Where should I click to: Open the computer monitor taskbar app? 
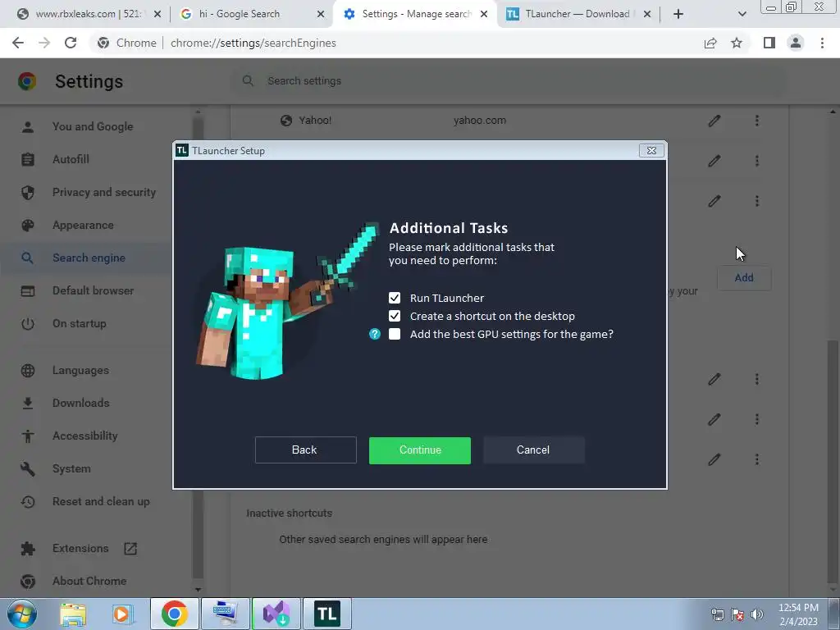tap(225, 614)
